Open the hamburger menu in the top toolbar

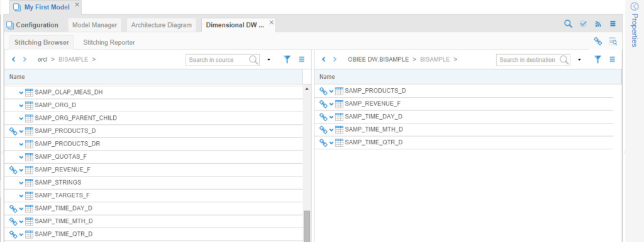click(613, 24)
